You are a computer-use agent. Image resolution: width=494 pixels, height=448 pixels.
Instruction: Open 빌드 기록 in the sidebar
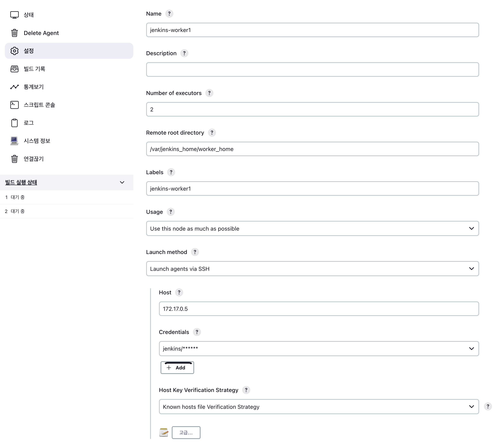pos(34,69)
